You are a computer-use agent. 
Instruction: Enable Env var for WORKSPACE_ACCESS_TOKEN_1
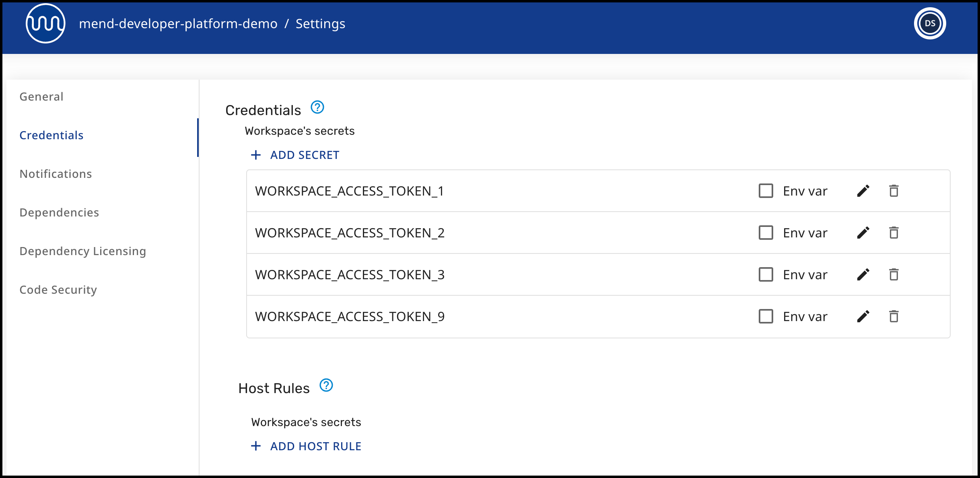pyautogui.click(x=766, y=191)
